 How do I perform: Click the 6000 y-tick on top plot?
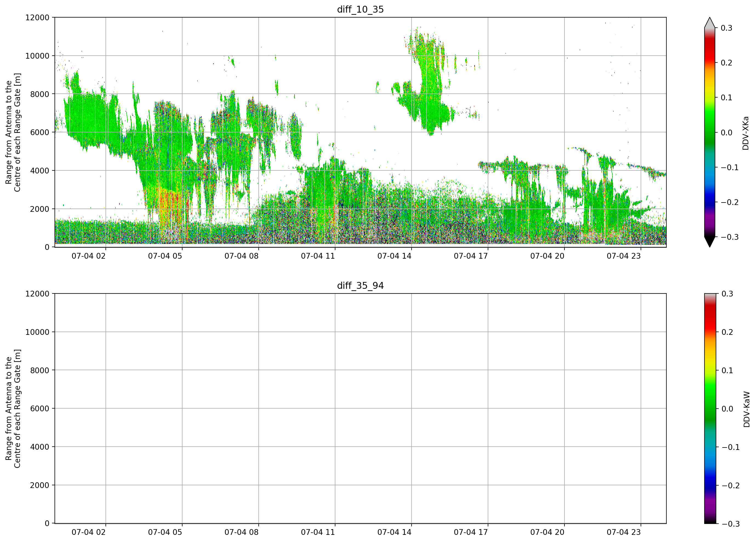tap(40, 132)
